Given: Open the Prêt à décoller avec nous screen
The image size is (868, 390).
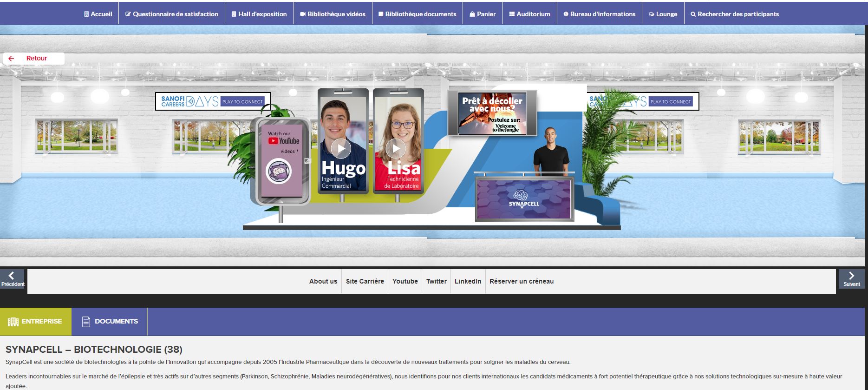Looking at the screenshot, I should click(x=492, y=113).
